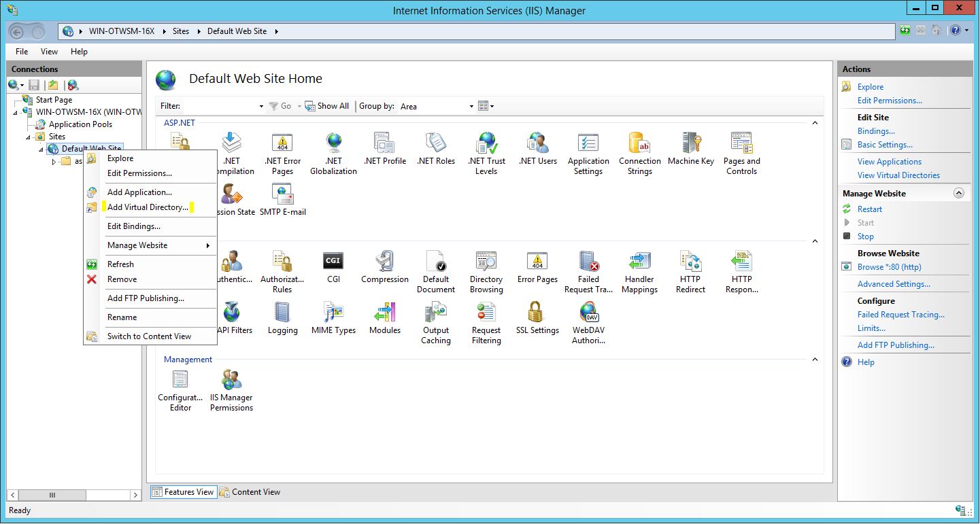This screenshot has width=980, height=524.
Task: Open the Configuration Editor feature
Action: [180, 390]
